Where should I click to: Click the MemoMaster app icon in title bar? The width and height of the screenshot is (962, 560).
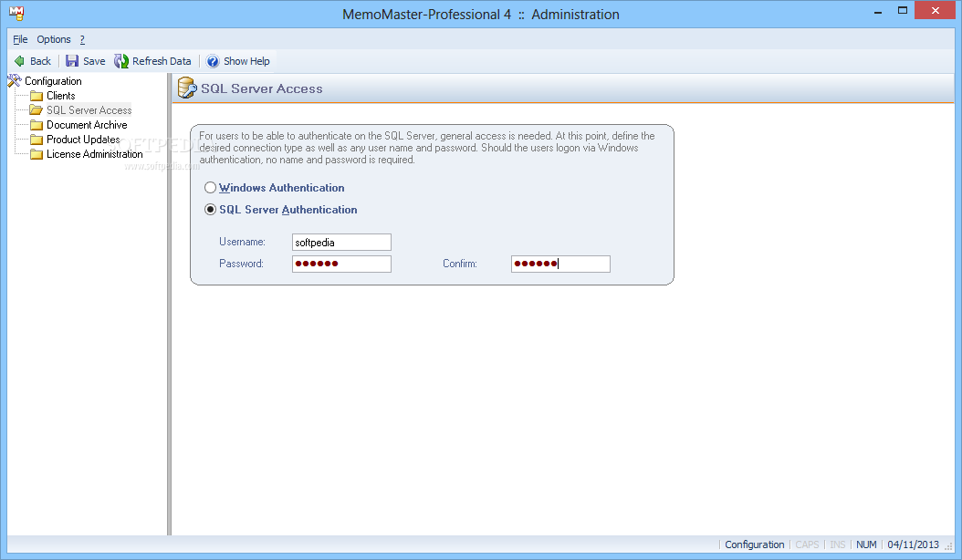[16, 13]
